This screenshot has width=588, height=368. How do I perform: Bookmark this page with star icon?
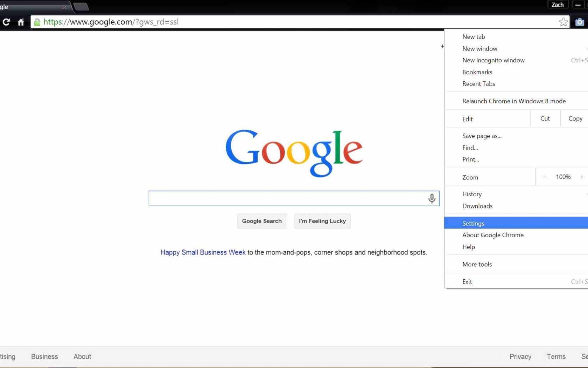(x=563, y=22)
